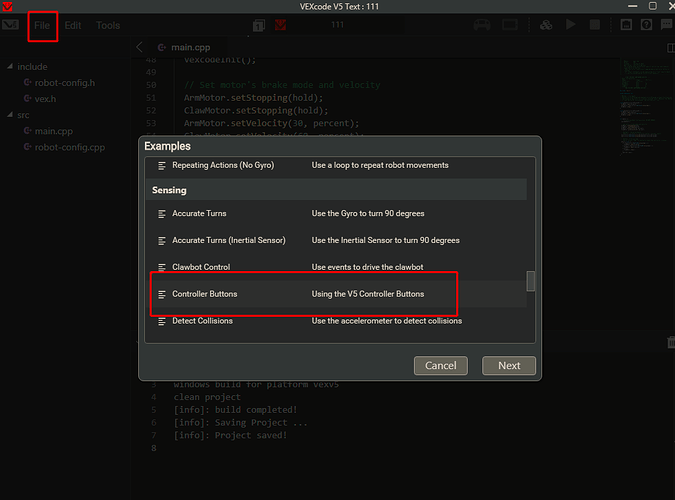Click the red VEX project icon
675x500 pixels.
(x=280, y=25)
